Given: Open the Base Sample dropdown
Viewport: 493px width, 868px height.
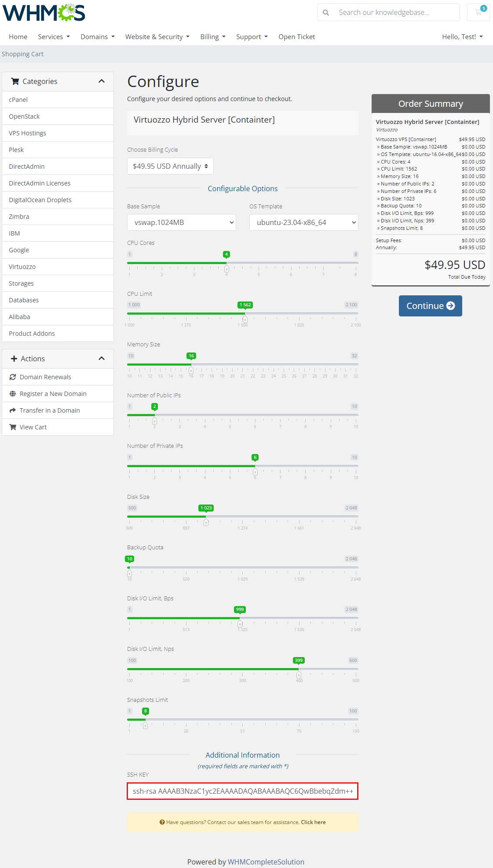Looking at the screenshot, I should click(182, 222).
